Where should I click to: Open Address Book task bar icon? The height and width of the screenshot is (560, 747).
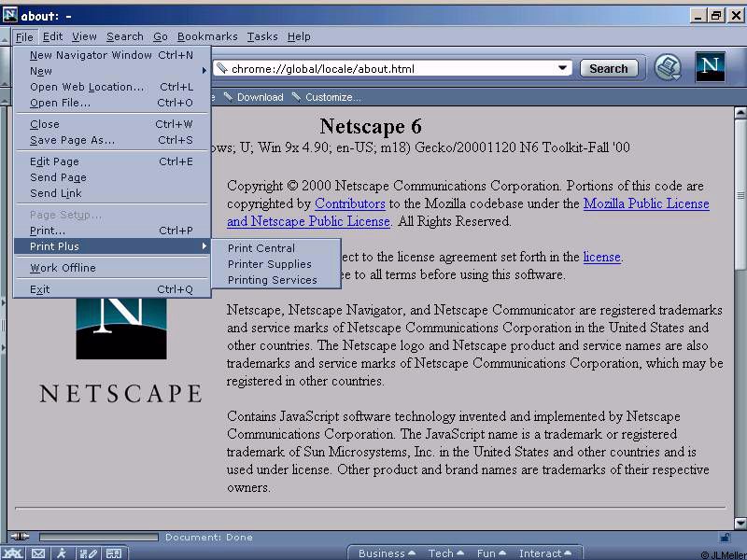pos(113,553)
